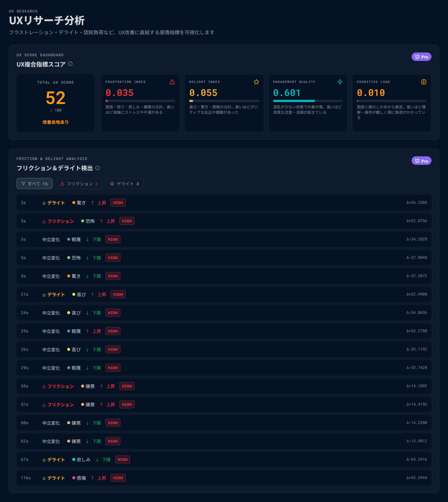Select the 116s 感傷 delight event row
Image resolution: width=448 pixels, height=502 pixels.
(x=224, y=478)
